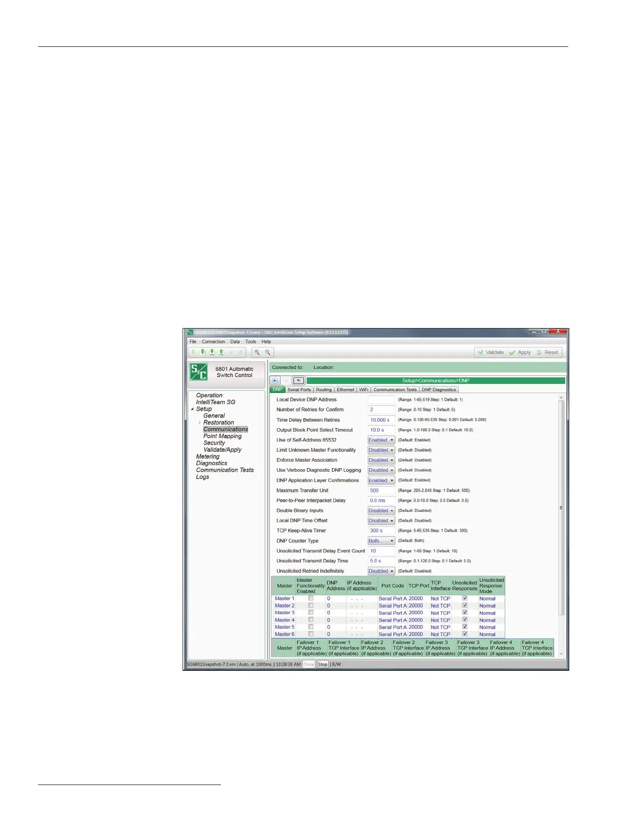Select Diagnostics in the navigation tree
The height and width of the screenshot is (834, 644).
tap(212, 463)
